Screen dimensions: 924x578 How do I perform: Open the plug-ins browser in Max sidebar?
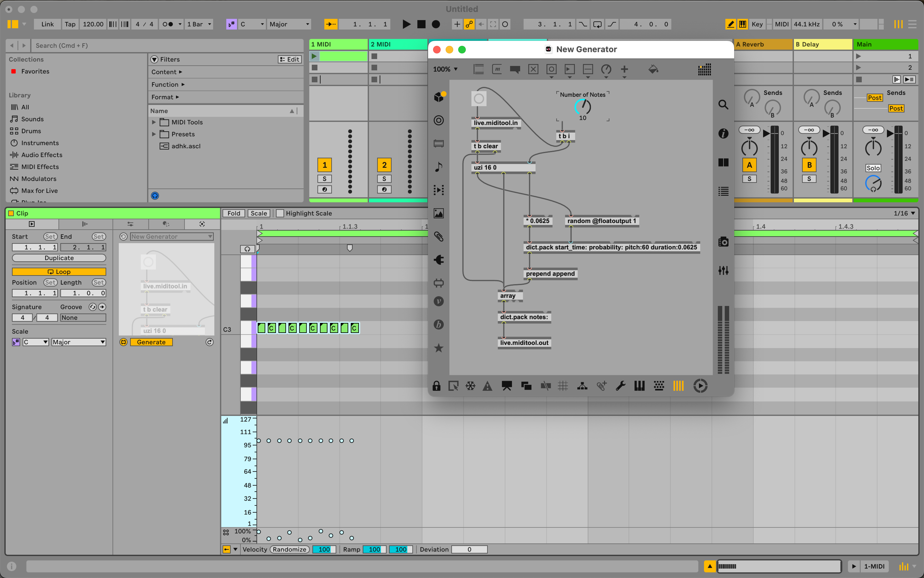pos(439,260)
